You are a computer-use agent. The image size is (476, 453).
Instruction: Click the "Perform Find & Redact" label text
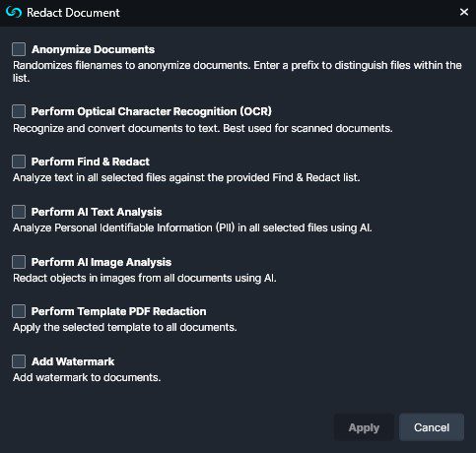tap(91, 162)
